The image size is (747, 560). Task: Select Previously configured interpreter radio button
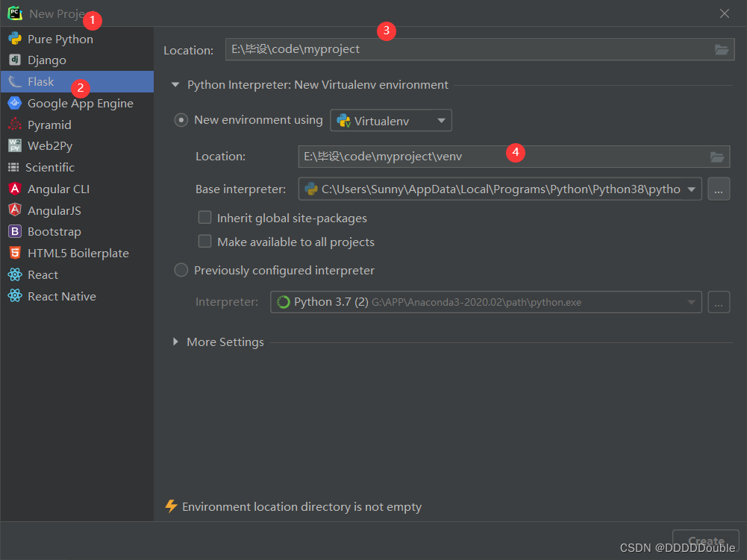(x=181, y=270)
